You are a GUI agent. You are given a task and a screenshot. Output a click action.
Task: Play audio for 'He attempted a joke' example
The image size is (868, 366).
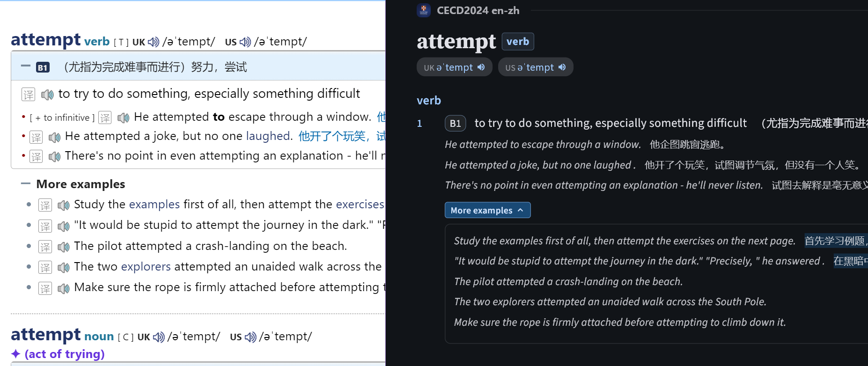tap(55, 137)
